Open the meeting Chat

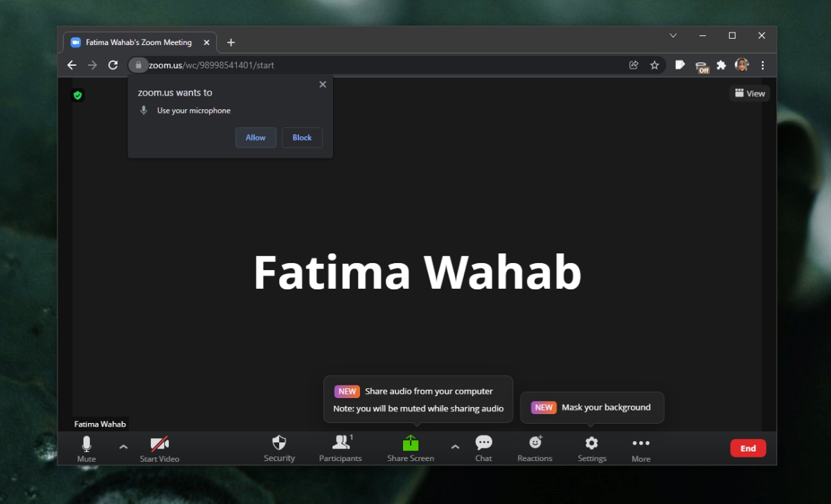(483, 448)
